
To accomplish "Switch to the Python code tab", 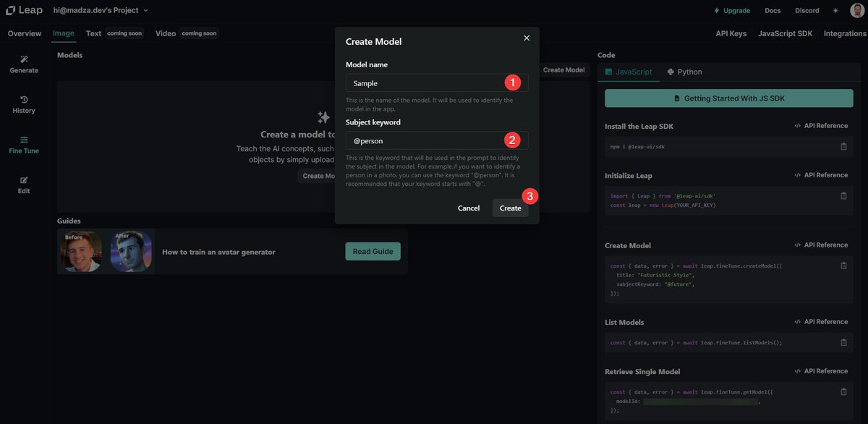I will coord(685,72).
